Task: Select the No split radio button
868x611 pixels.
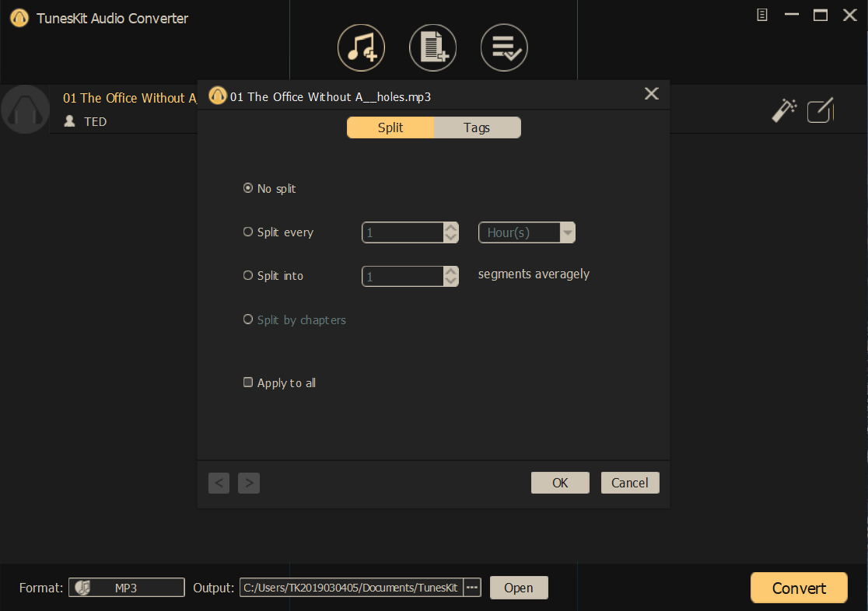Action: click(x=247, y=187)
